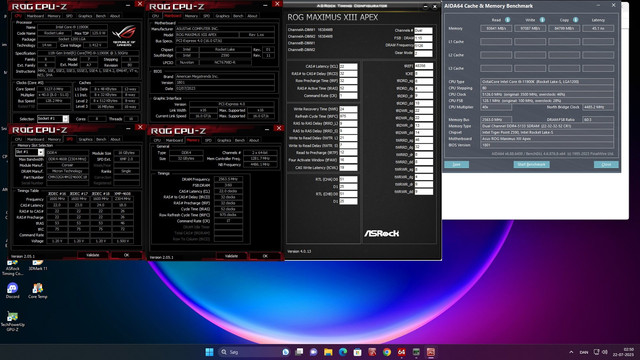Image resolution: width=640 pixels, height=360 pixels.
Task: Open About tab in the Mainboard CPU-Z window
Action: [x=252, y=16]
